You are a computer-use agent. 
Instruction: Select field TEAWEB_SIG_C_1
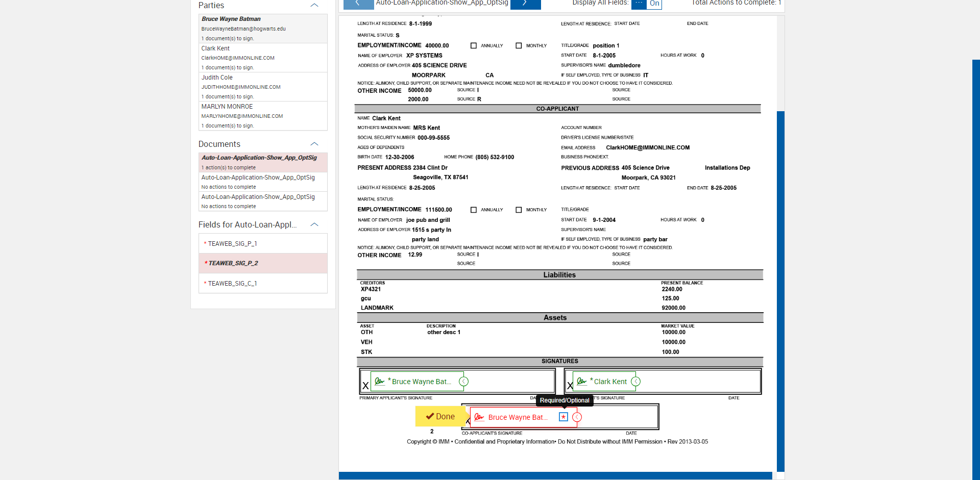tap(263, 283)
